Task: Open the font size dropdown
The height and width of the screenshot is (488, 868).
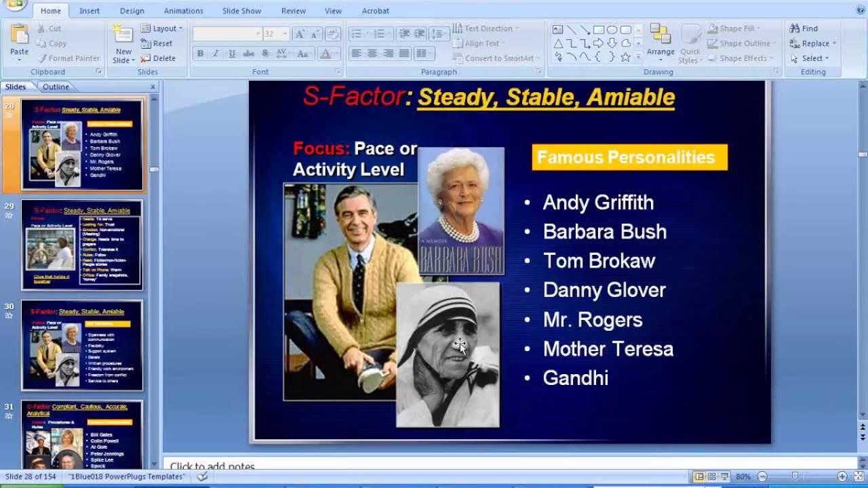Action: 285,34
